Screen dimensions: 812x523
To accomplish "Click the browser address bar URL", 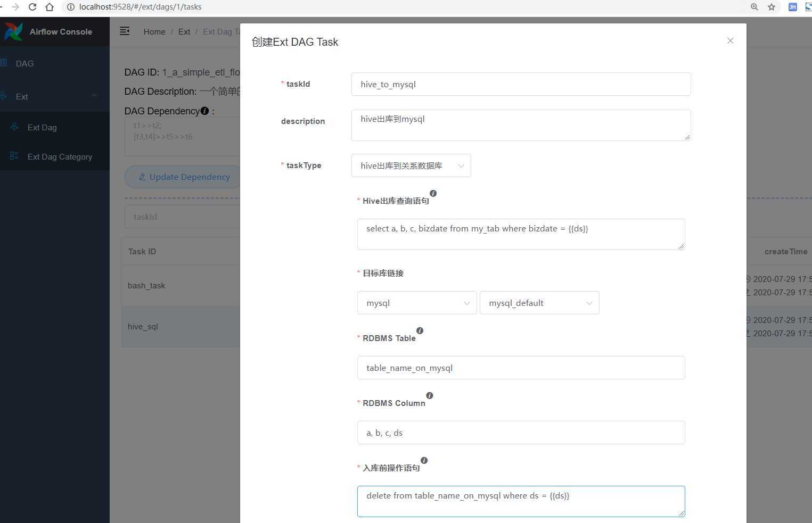I will 141,7.
